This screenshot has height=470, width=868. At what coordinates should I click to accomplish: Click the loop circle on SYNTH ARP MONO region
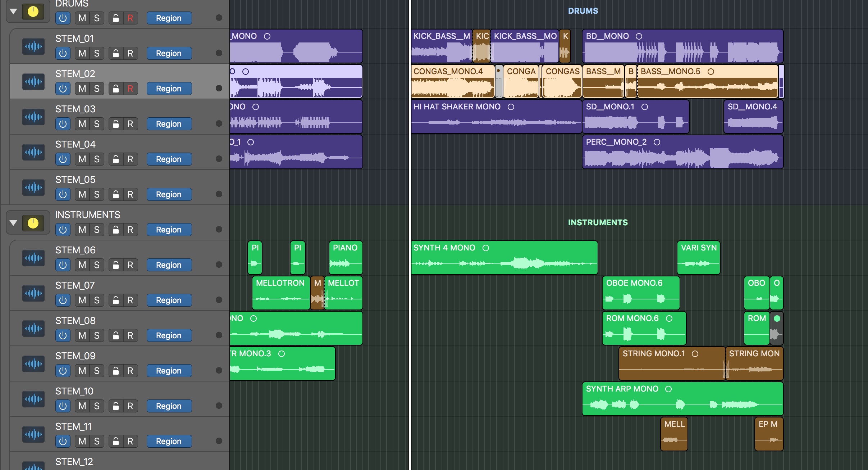(668, 389)
